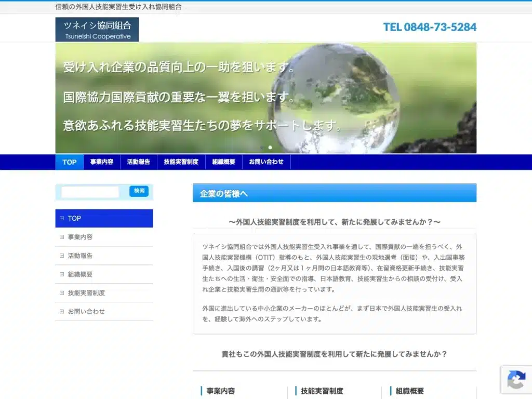
Task: Click paragraph starting 外国に進出している中小企業
Action: point(332,313)
